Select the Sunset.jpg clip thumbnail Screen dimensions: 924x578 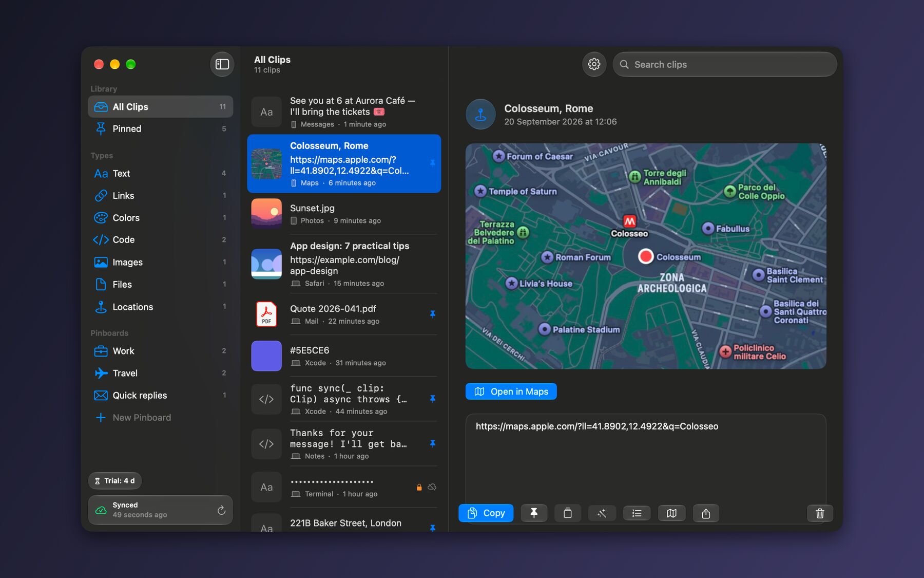tap(266, 214)
